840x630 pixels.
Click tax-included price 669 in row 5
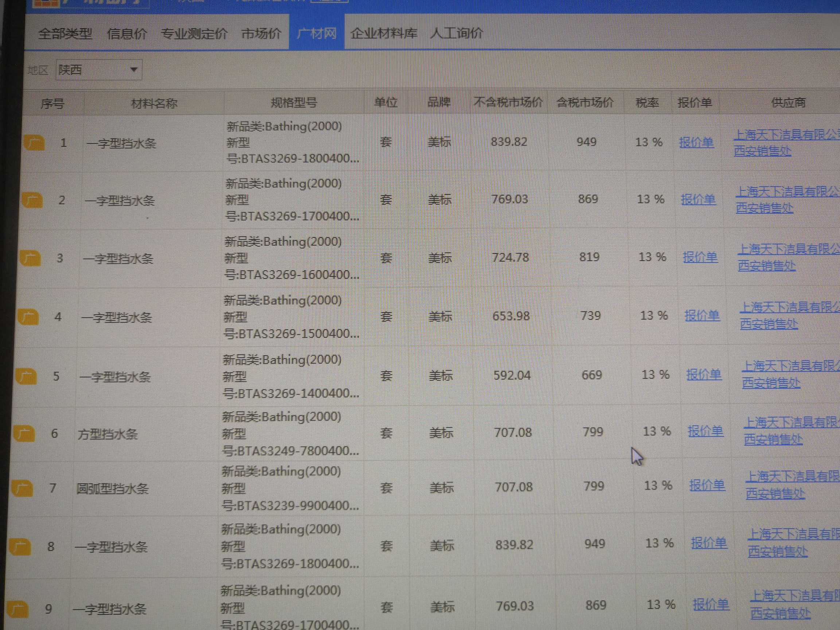592,375
